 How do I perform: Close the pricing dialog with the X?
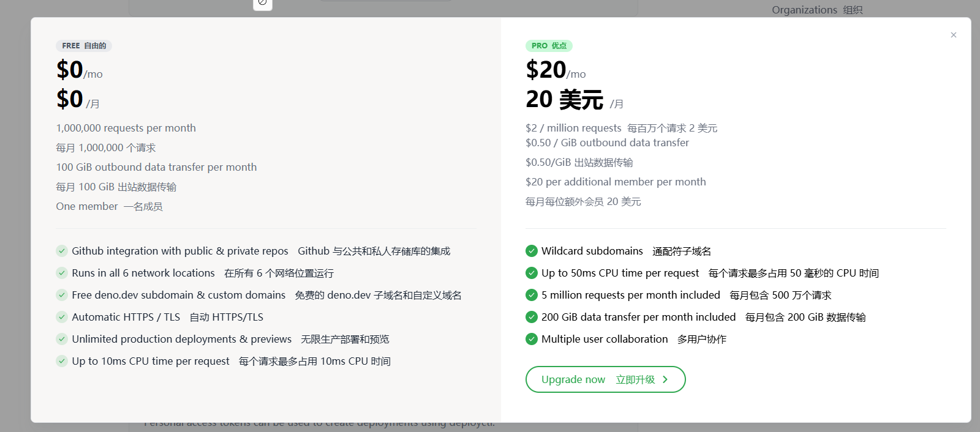[953, 35]
